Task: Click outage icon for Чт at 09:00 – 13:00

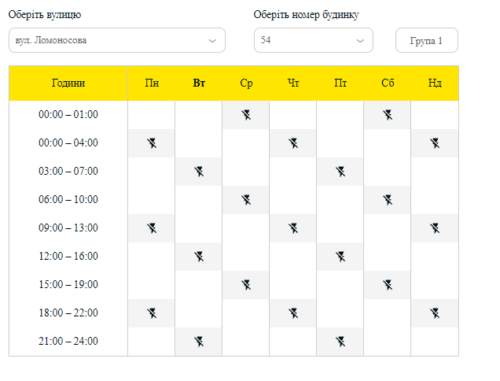Action: (x=293, y=228)
